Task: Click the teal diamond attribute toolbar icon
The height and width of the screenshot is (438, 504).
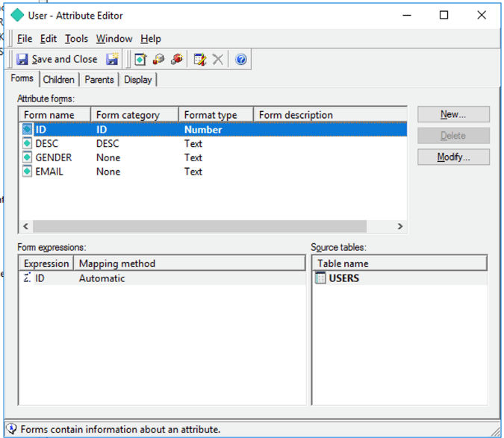Action: point(140,59)
